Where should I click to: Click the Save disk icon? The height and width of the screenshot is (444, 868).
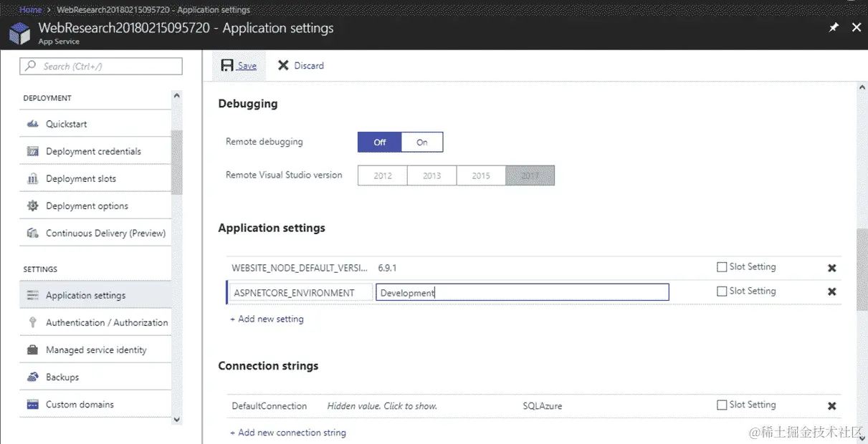227,65
